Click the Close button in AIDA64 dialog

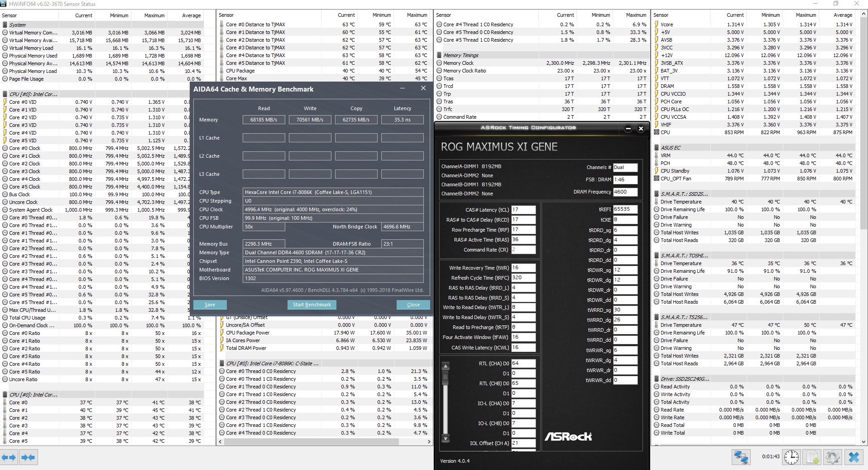(x=413, y=305)
